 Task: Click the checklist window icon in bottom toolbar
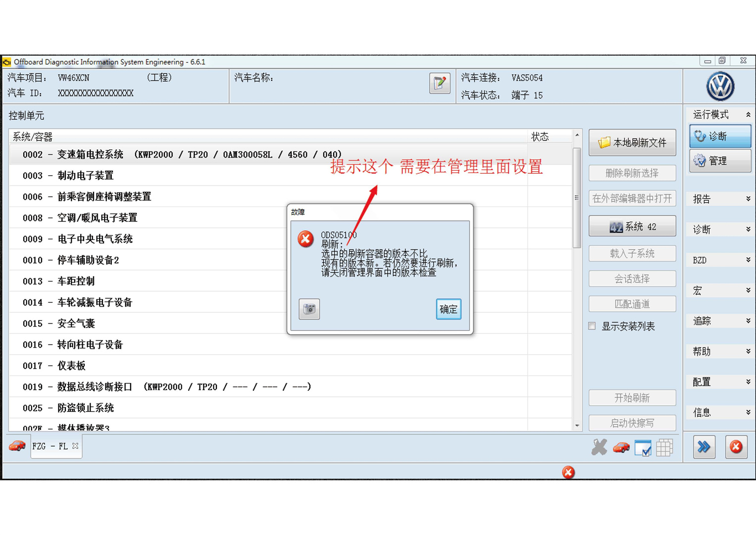click(643, 447)
